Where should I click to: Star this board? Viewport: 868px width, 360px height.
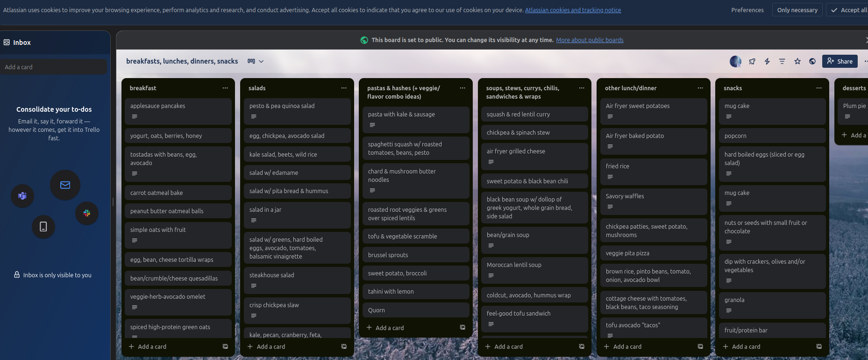point(797,61)
